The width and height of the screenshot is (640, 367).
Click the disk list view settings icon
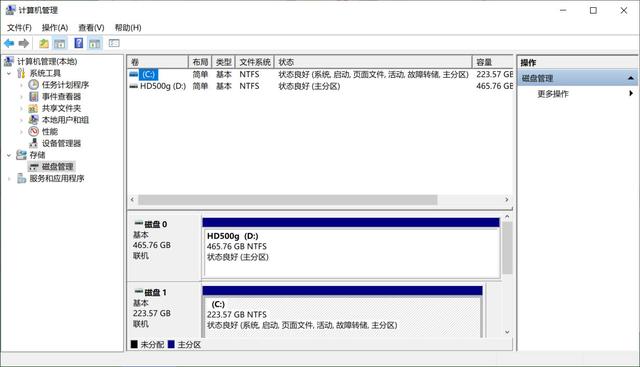pos(114,43)
